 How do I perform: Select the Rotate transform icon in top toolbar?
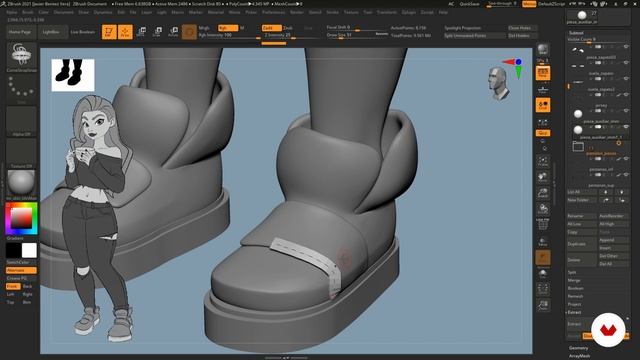(x=173, y=32)
